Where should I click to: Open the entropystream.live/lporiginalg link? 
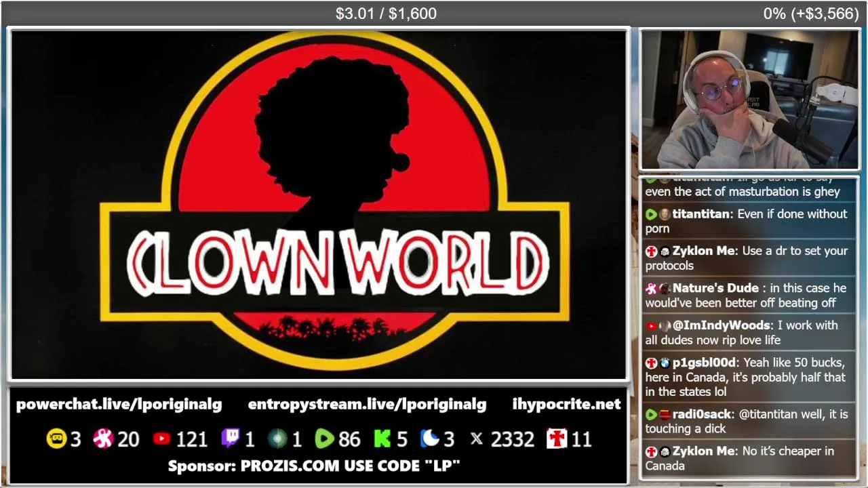(x=367, y=405)
